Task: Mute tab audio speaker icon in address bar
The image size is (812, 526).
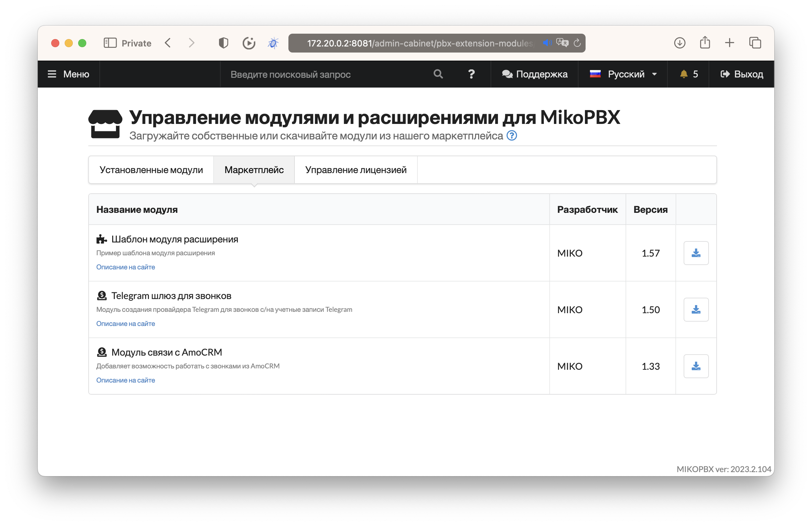Action: click(x=547, y=43)
